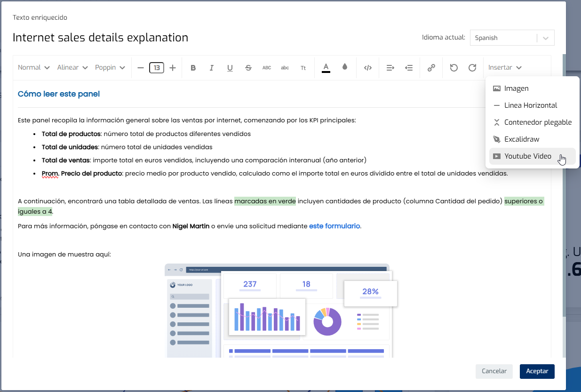Open the highlight color picker
The height and width of the screenshot is (392, 581).
point(344,67)
